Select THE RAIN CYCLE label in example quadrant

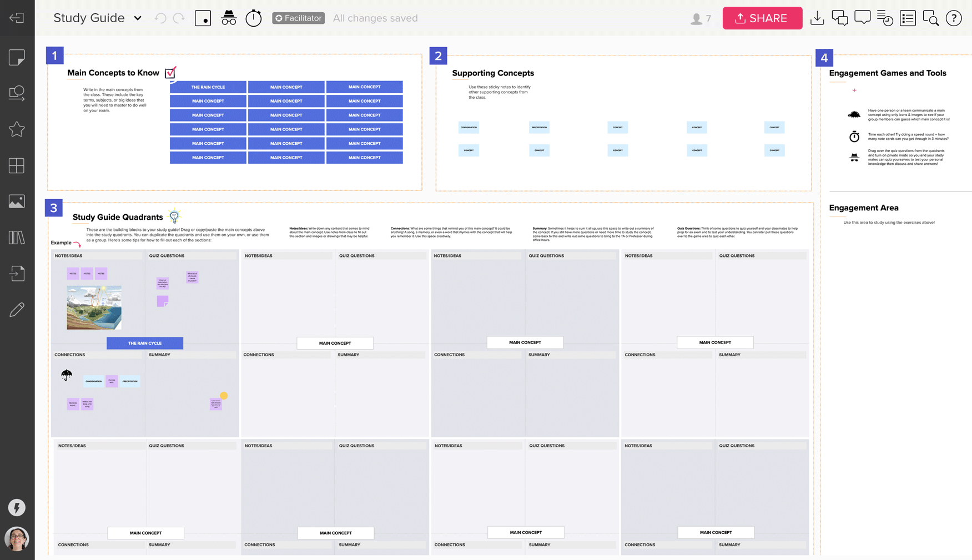pyautogui.click(x=145, y=343)
